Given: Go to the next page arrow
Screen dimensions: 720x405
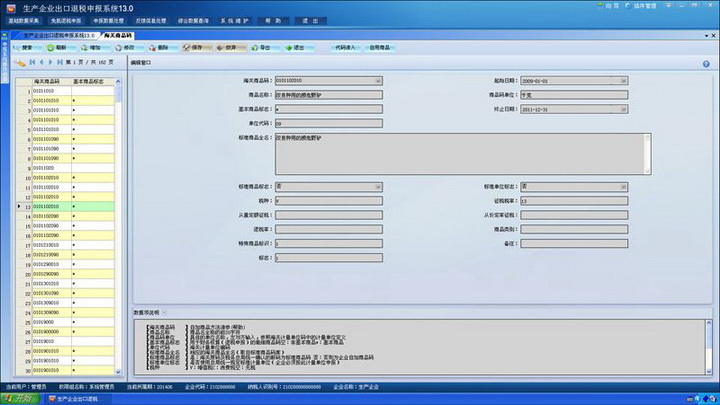Looking at the screenshot, I should 51,62.
